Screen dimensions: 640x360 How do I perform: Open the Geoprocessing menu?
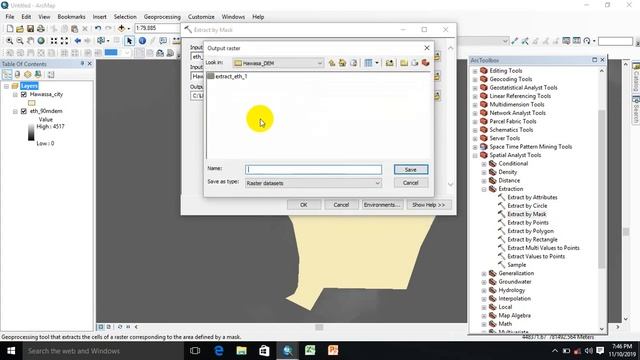(x=162, y=17)
